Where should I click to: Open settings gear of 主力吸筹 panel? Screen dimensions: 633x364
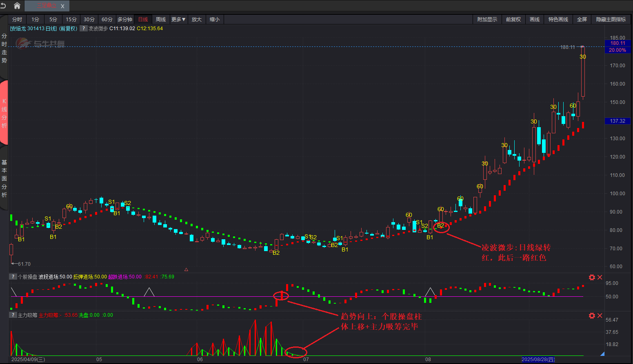(592, 315)
